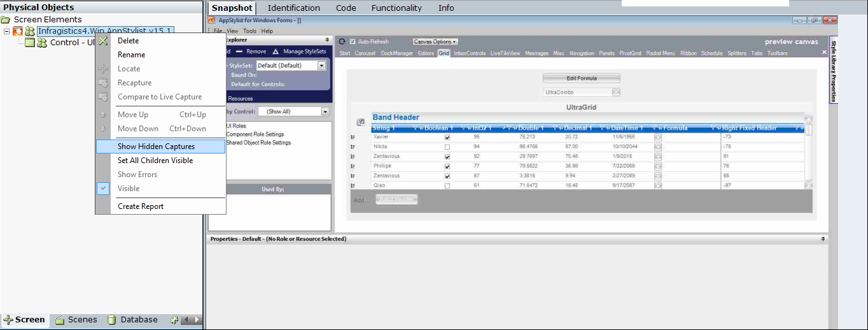Click the refresh icon beside Auto-Refresh
Screen dimensions: 868x330
pos(342,41)
